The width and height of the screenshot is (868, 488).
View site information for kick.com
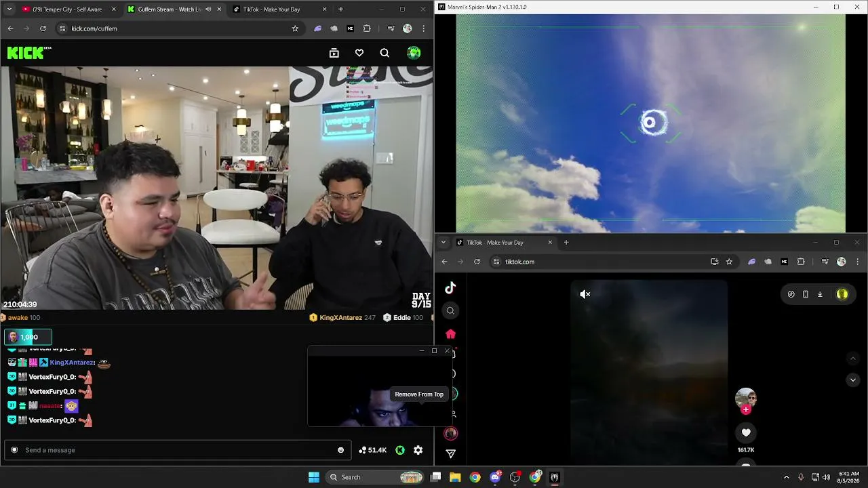tap(62, 28)
